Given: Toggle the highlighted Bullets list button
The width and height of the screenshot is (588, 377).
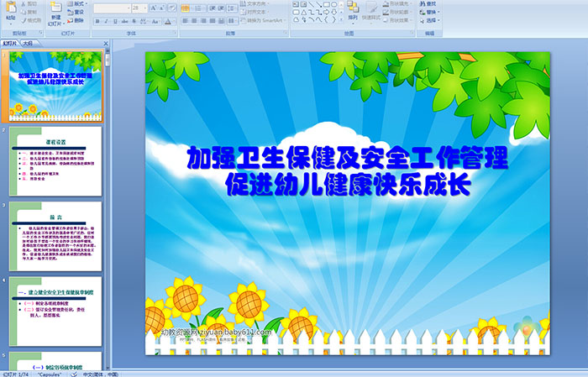Looking at the screenshot, I should (x=186, y=8).
